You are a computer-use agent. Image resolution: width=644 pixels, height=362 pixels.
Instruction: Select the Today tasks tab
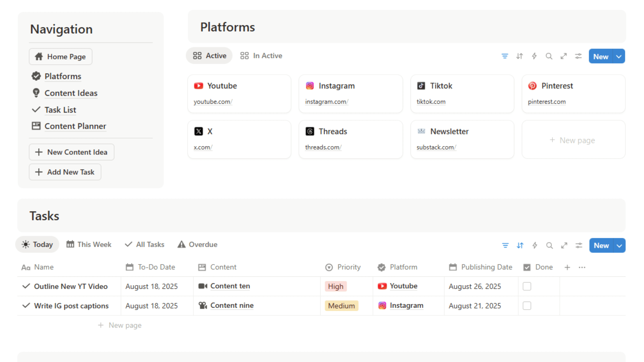37,244
